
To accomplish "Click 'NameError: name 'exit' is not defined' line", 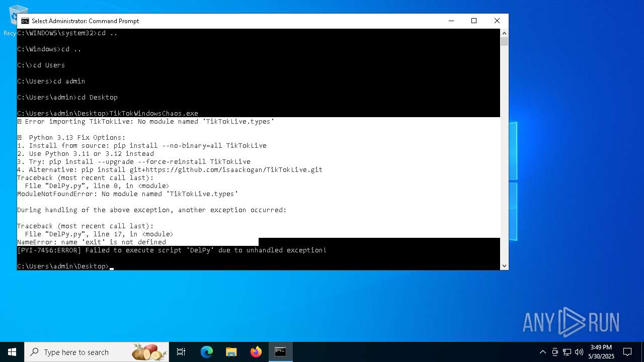I will (92, 242).
